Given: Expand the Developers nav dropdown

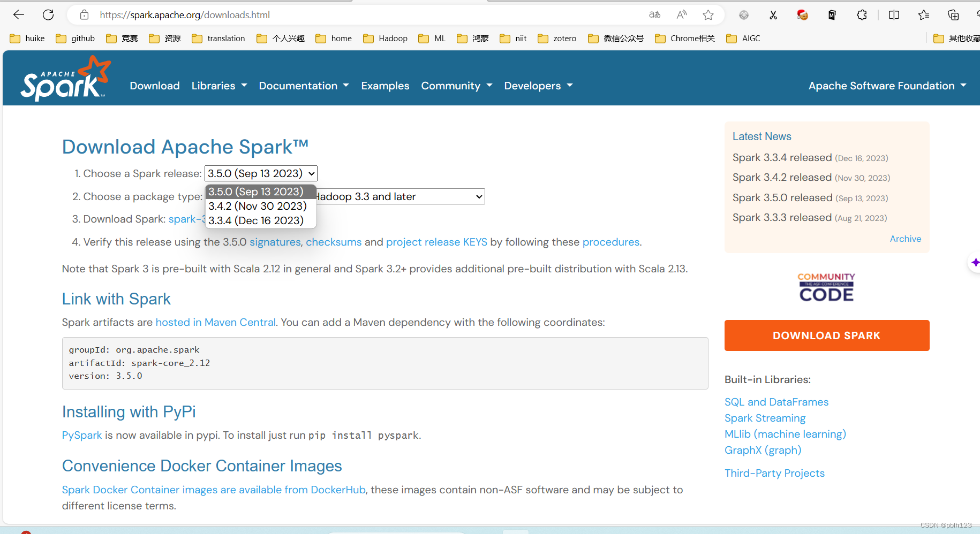Looking at the screenshot, I should (538, 86).
